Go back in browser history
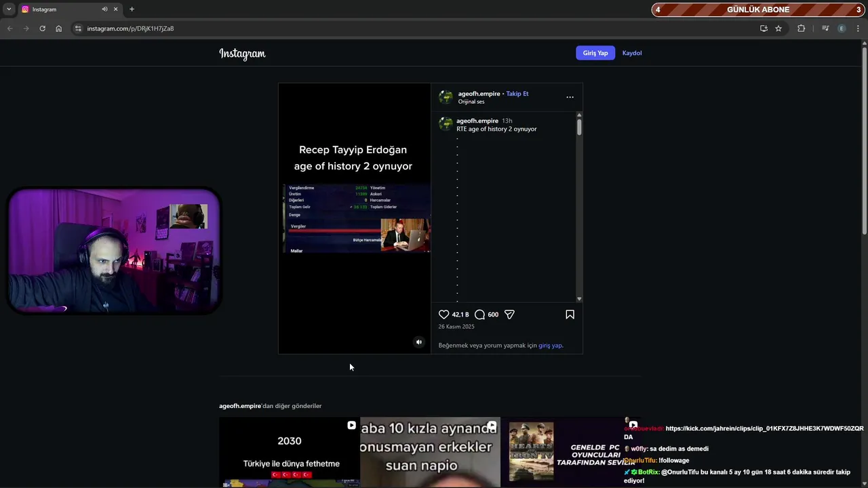Image resolution: width=868 pixels, height=488 pixels. tap(9, 28)
